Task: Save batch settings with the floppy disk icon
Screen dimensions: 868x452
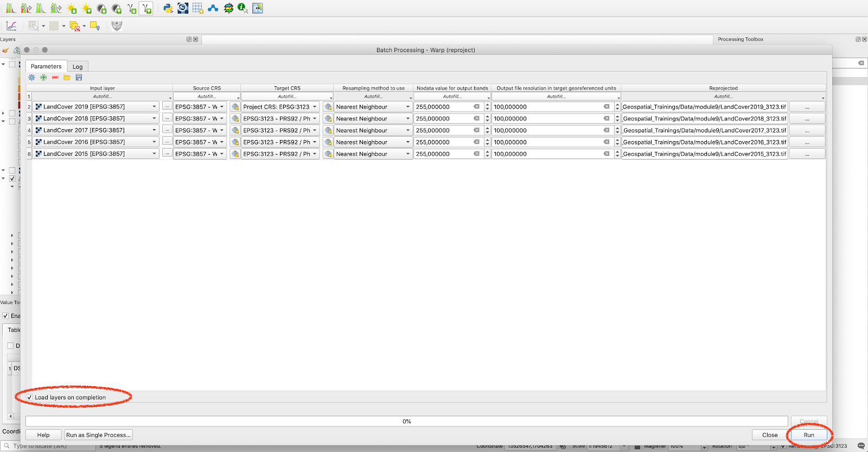Action: click(x=79, y=78)
